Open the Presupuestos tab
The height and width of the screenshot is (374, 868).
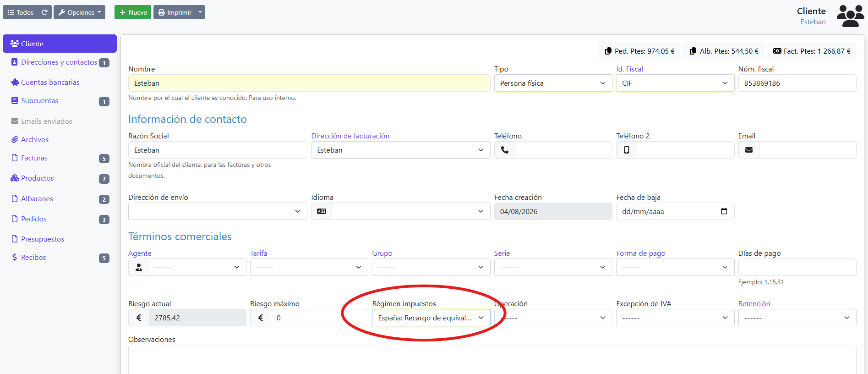60,239
